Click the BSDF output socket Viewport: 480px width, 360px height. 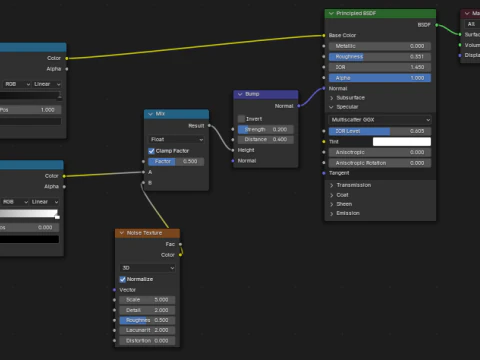[437, 25]
